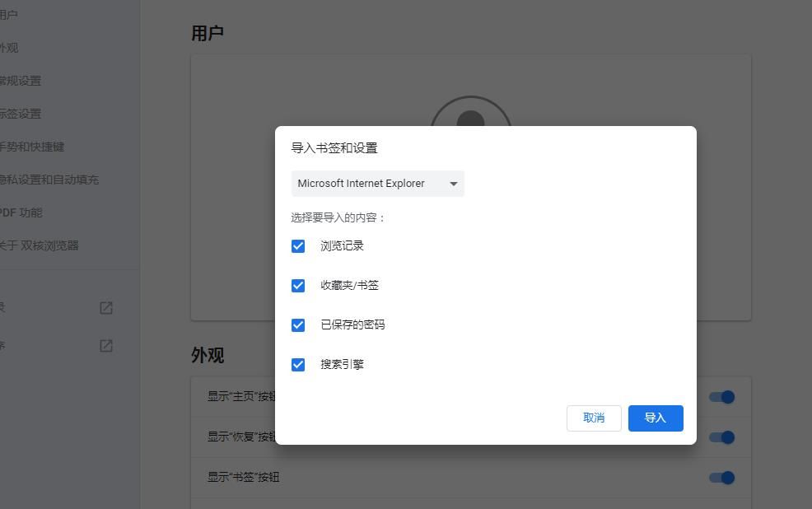The width and height of the screenshot is (812, 509).
Task: Click the dropdown arrow beside the browser selector
Action: (453, 183)
